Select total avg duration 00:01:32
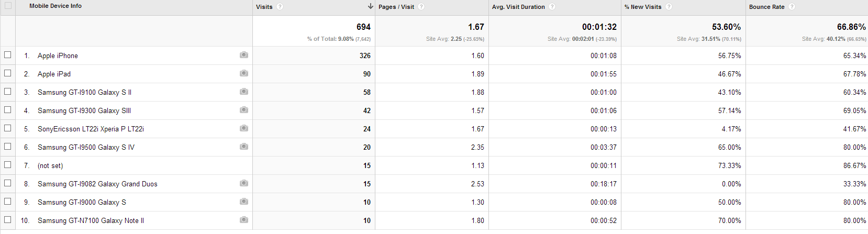Image resolution: width=868 pixels, height=234 pixels. pos(599,27)
